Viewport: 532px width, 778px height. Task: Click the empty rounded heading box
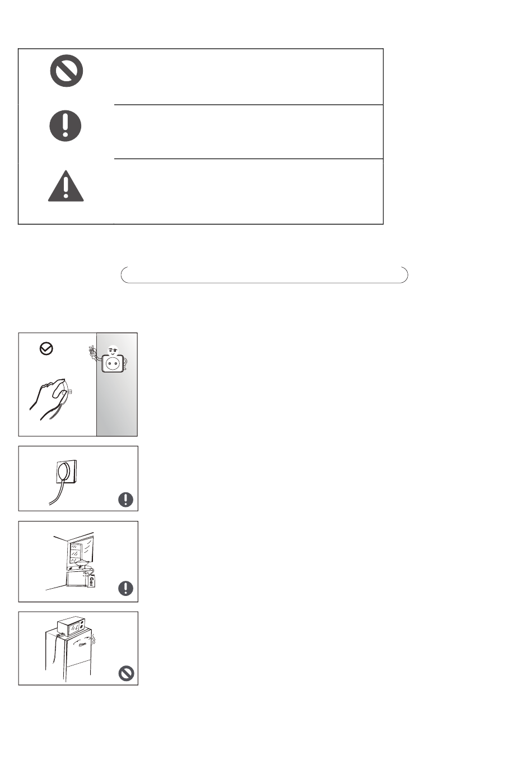coord(264,275)
